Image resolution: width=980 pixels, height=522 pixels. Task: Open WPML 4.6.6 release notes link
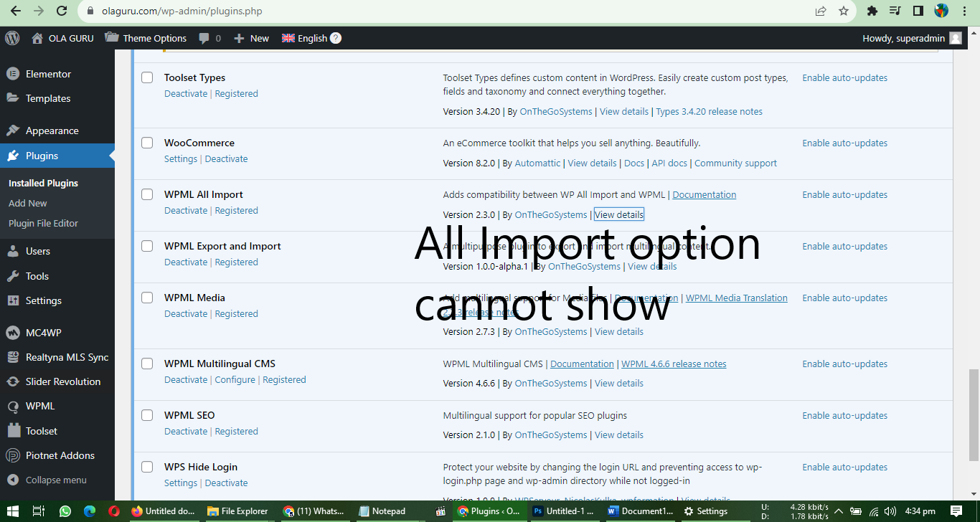674,364
